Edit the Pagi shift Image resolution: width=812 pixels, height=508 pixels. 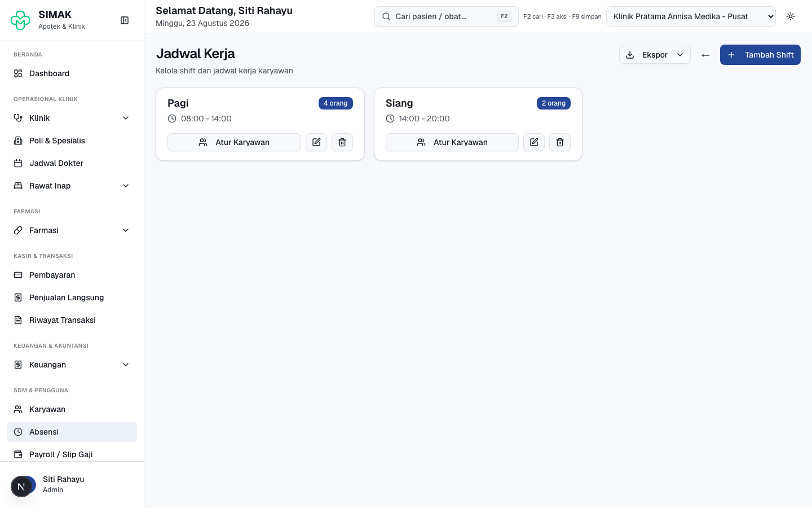316,142
